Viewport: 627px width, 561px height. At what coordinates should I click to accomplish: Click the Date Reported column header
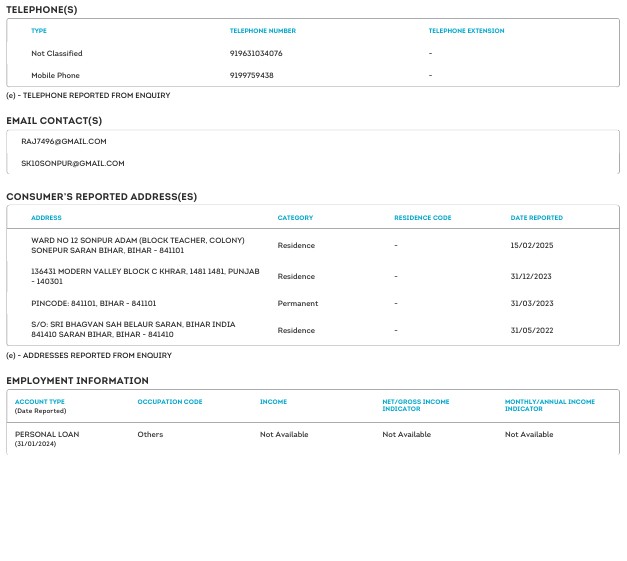[x=536, y=217]
